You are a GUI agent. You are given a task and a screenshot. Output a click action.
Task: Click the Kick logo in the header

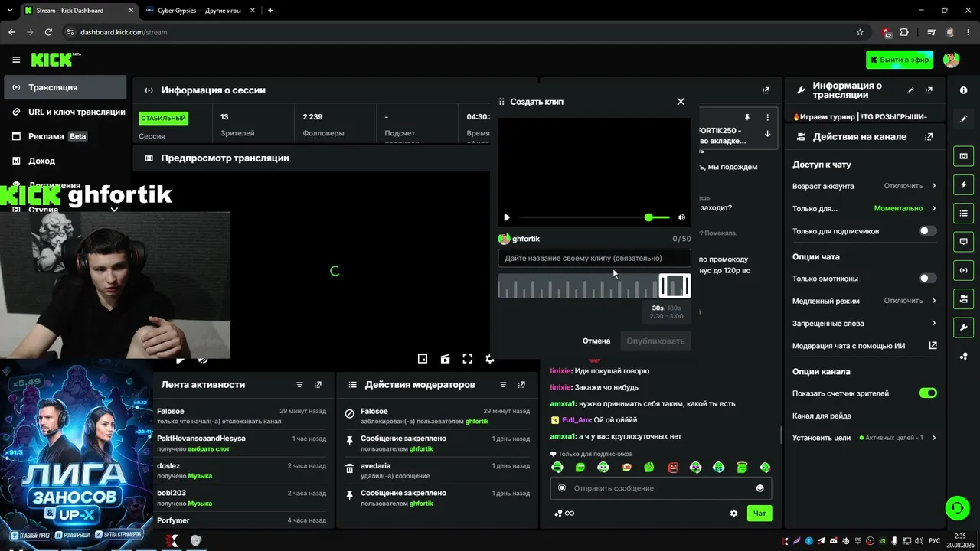[55, 60]
